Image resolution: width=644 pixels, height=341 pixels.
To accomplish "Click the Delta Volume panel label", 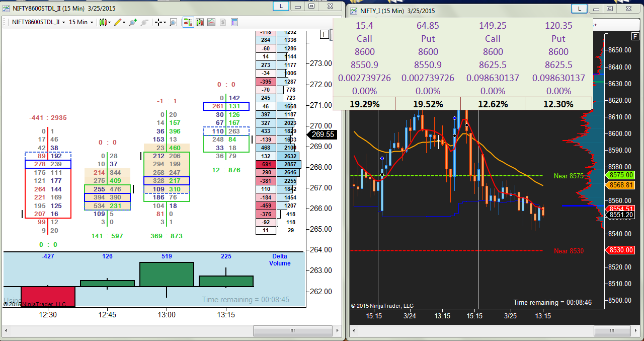I will coord(280,260).
